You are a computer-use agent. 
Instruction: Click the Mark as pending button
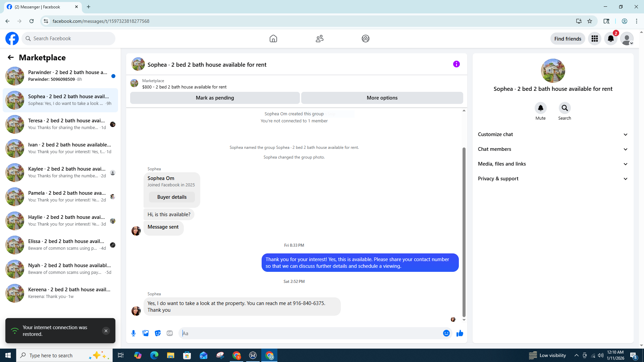(215, 98)
